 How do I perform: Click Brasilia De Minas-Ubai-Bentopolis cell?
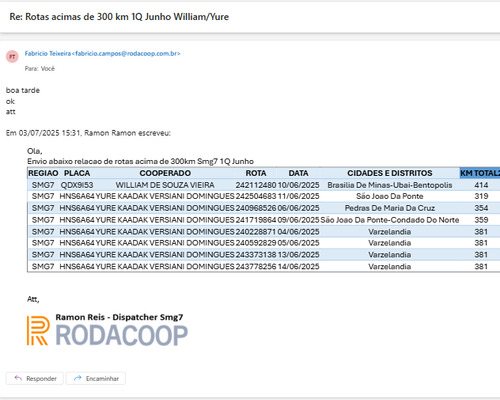pyautogui.click(x=390, y=185)
